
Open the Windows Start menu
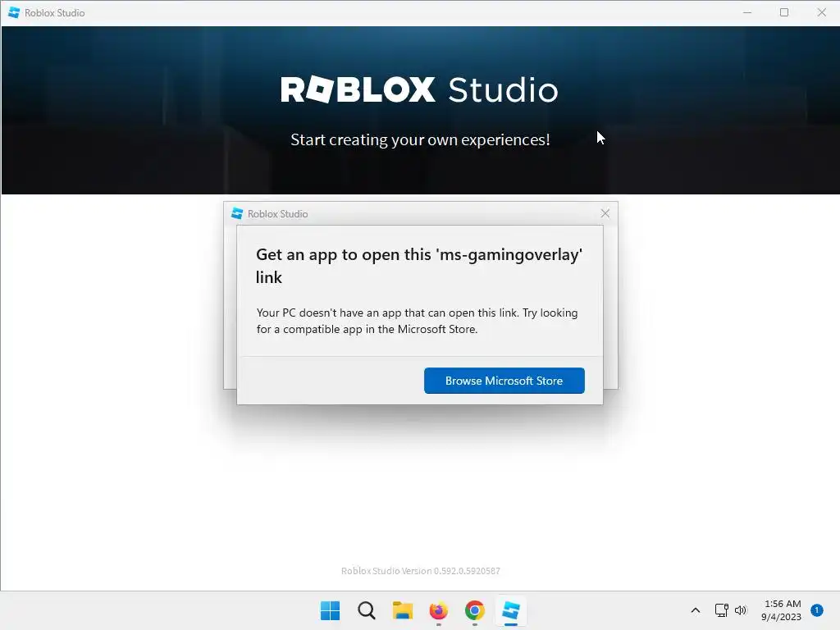click(330, 610)
